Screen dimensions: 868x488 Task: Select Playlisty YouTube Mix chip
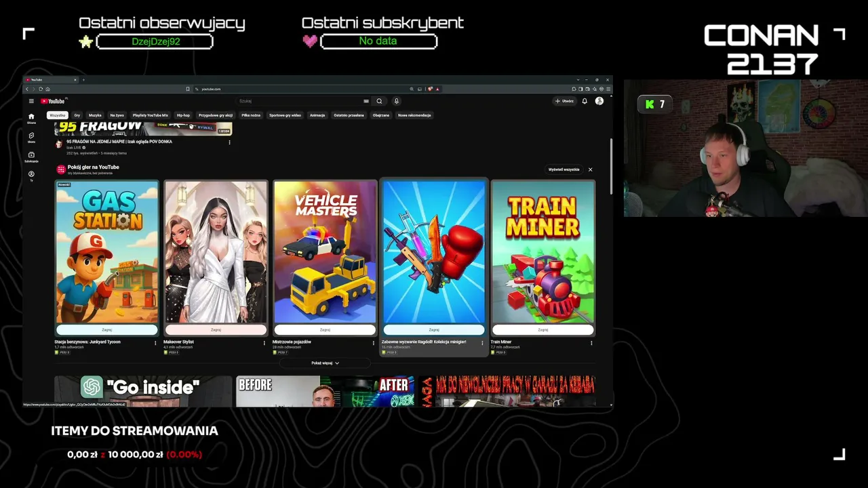pyautogui.click(x=151, y=115)
